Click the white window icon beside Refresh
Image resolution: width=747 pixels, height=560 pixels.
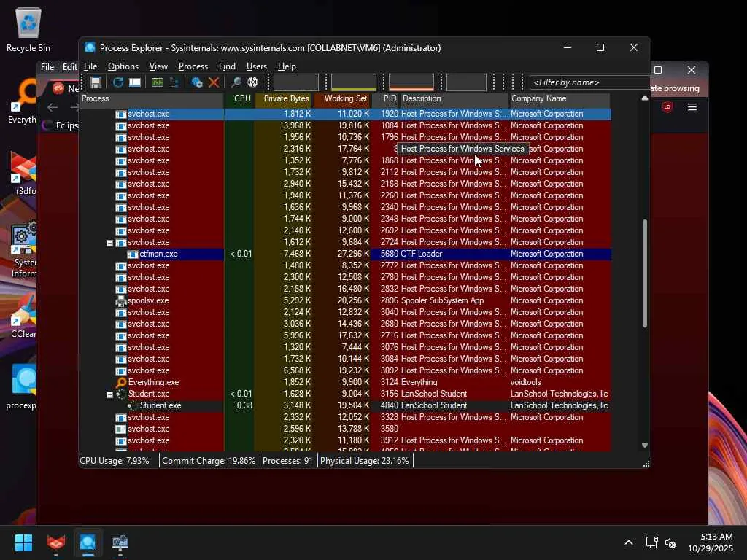point(135,82)
